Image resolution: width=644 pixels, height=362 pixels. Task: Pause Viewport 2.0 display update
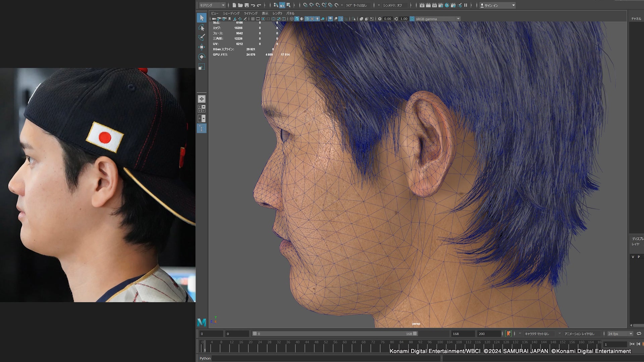click(466, 5)
